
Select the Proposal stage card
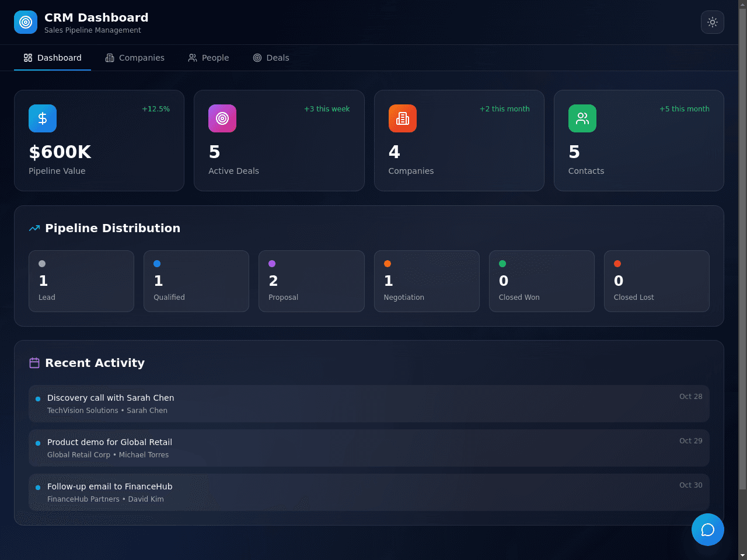point(312,281)
